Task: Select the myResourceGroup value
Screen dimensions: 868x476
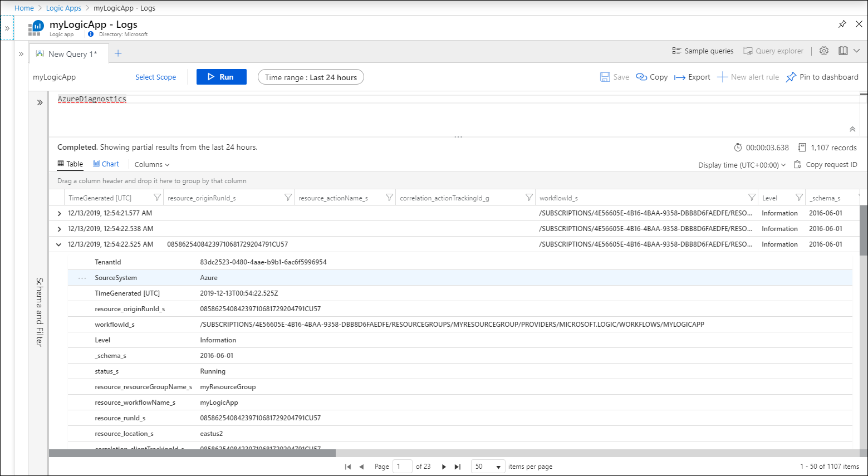Action: pyautogui.click(x=228, y=387)
